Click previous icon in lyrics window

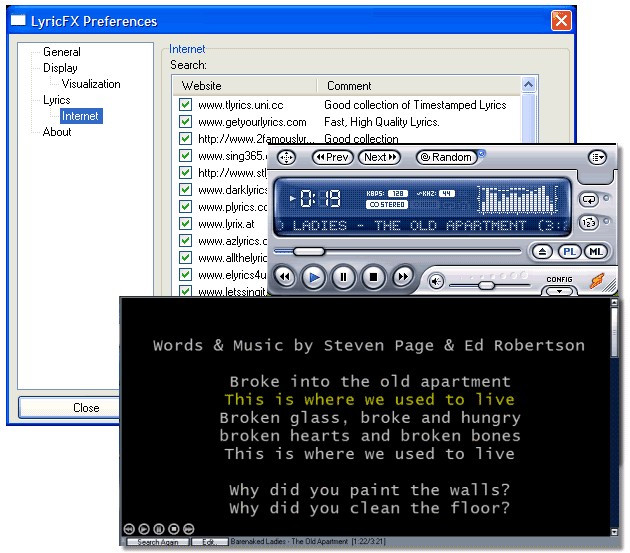tap(129, 529)
